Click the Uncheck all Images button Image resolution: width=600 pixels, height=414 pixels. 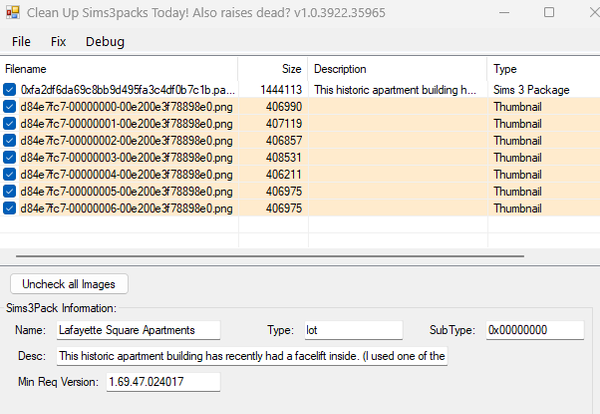(69, 284)
